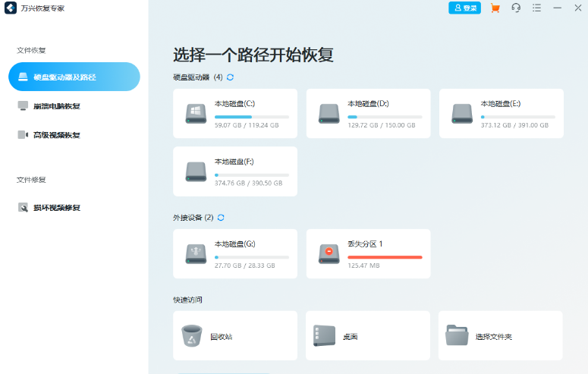
Task: Pick external drive 本地磁盘(G:)
Action: 235,253
